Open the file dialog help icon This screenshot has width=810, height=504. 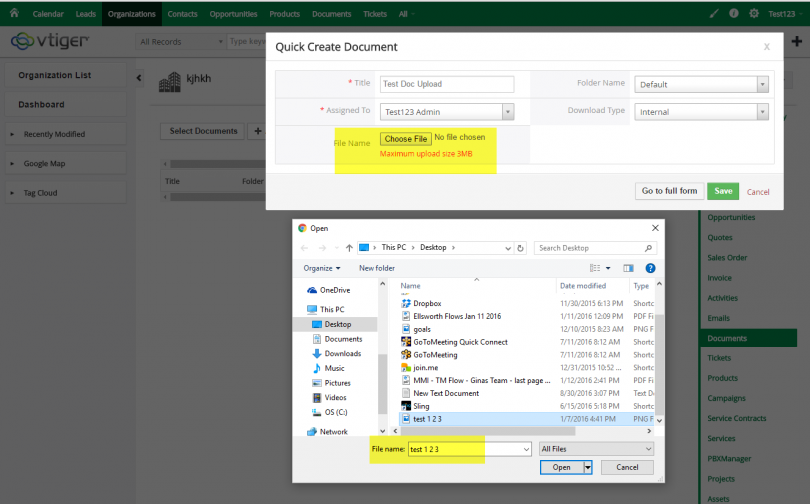[x=650, y=268]
